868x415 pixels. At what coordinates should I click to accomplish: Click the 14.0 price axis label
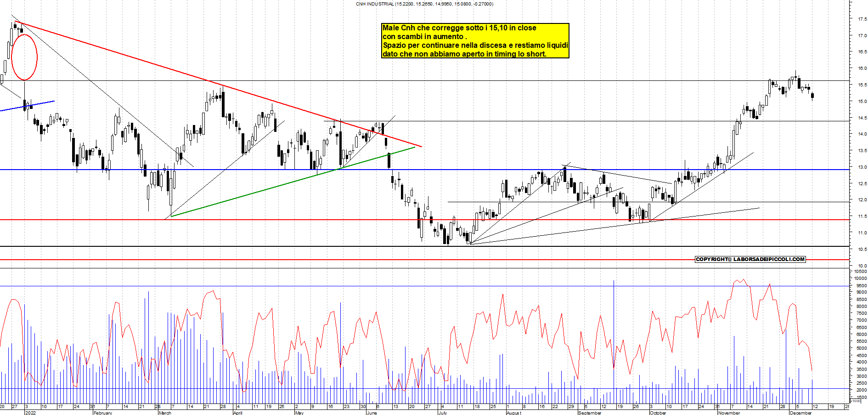click(x=862, y=134)
